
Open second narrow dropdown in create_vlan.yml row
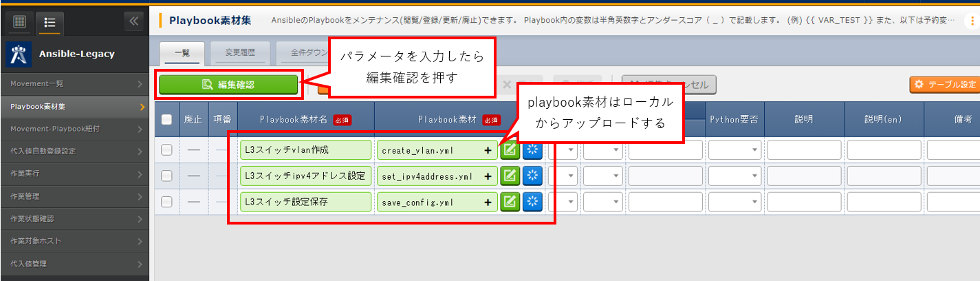click(x=602, y=150)
